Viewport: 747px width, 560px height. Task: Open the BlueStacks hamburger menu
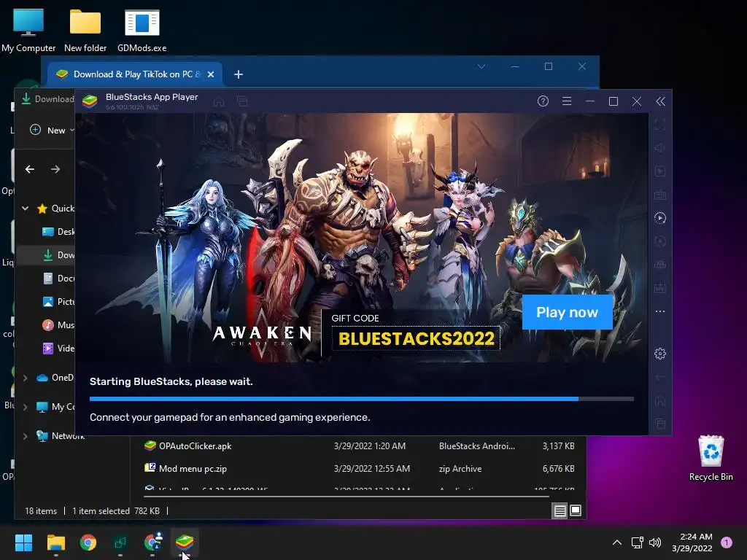566,101
